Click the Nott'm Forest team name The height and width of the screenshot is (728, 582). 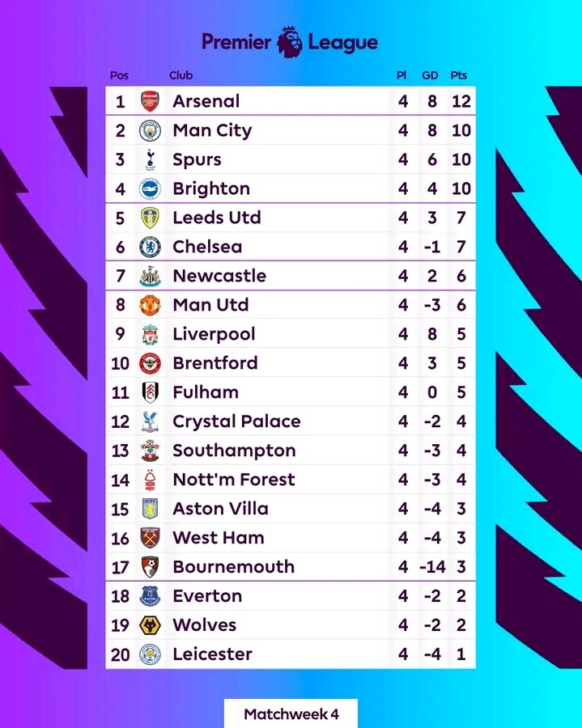tap(233, 480)
